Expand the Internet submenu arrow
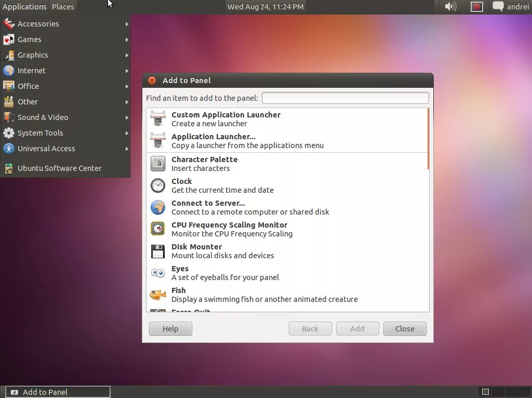 pos(127,71)
